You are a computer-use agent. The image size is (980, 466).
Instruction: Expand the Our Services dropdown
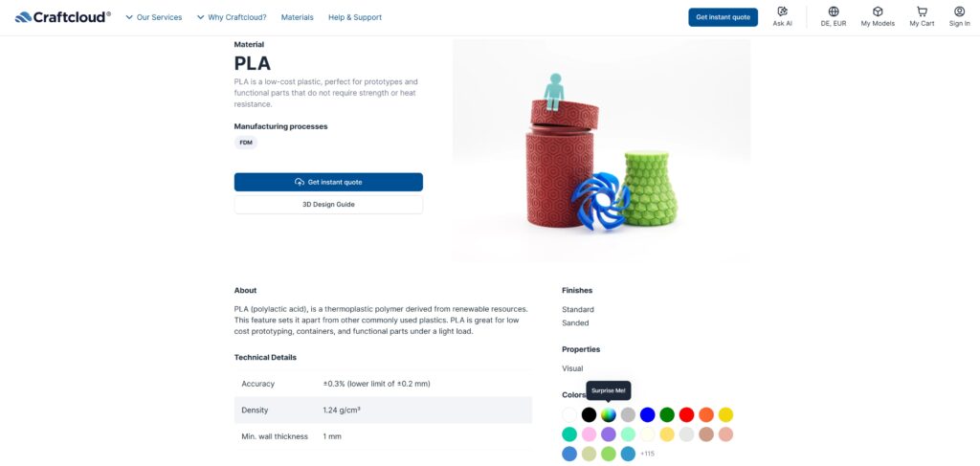tap(154, 17)
